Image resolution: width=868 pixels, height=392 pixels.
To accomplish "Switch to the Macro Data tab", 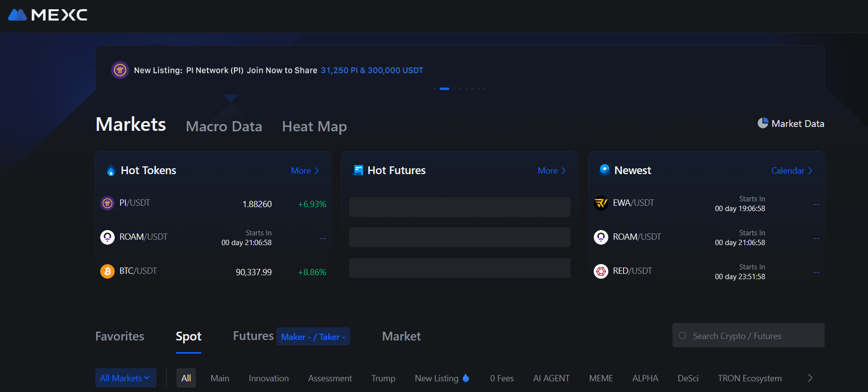I will [x=224, y=126].
